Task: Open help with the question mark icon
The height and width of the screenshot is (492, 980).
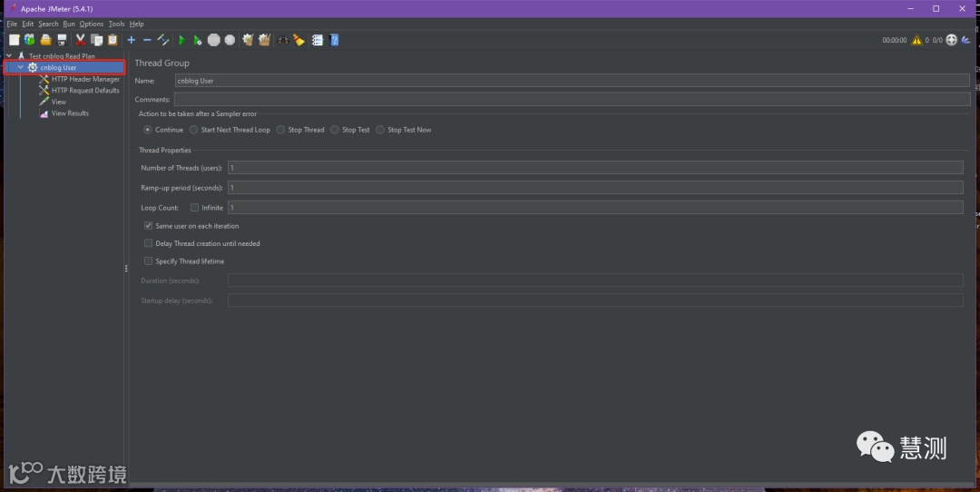Action: (334, 40)
